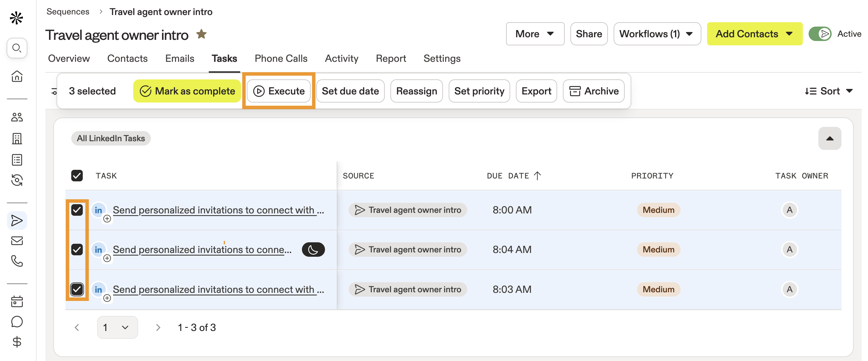The height and width of the screenshot is (361, 868).
Task: Open the Sequences paper-plane icon in sidebar
Action: (16, 220)
